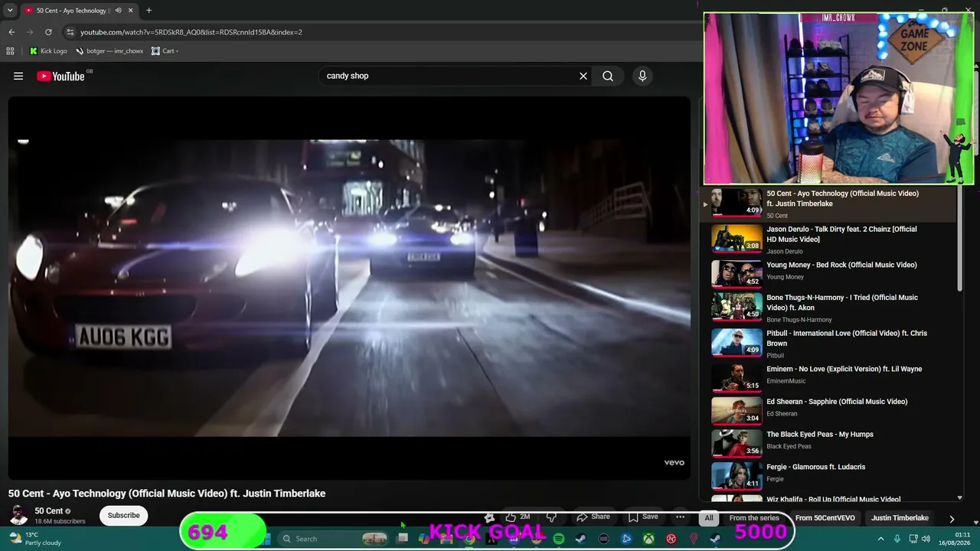Click the YouTube search magnifier button
Screen dimensions: 980x551
(x=608, y=76)
